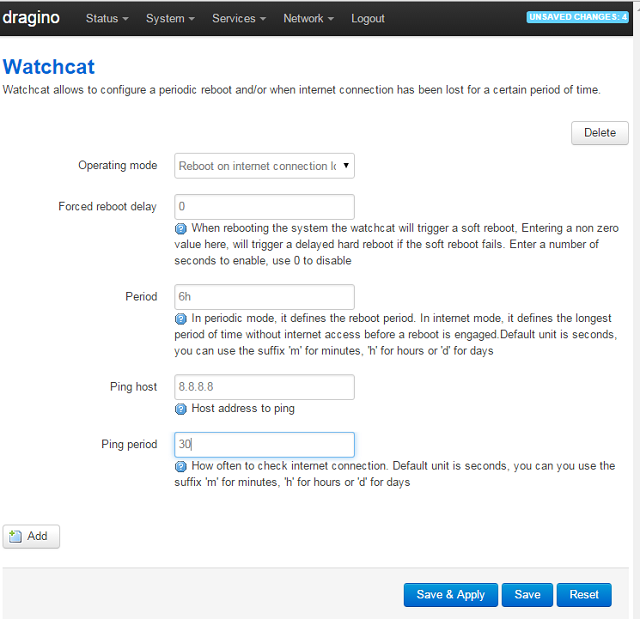Expand the System menu

170,18
